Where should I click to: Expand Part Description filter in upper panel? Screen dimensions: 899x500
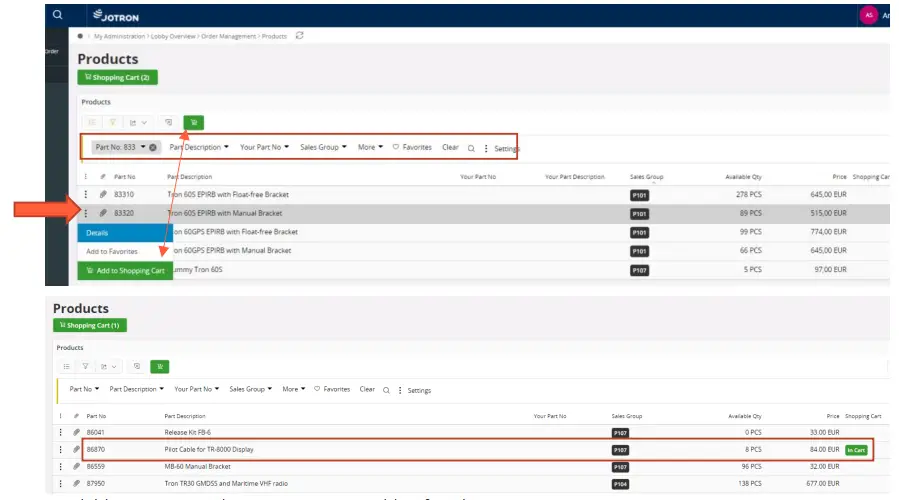point(199,147)
